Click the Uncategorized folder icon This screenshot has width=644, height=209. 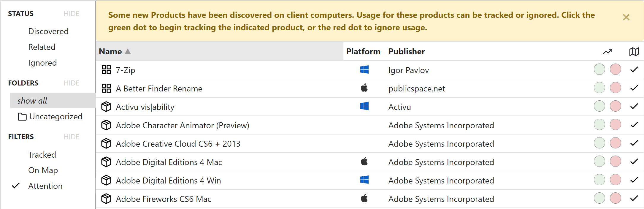(22, 117)
